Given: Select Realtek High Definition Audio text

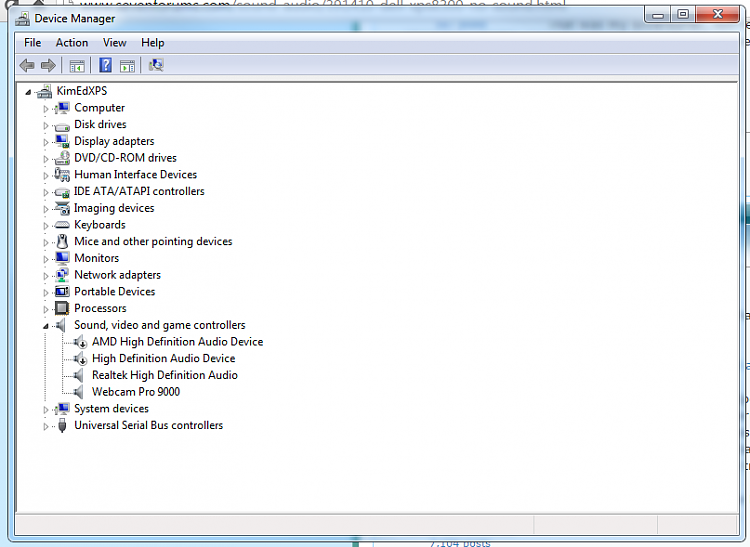Looking at the screenshot, I should pos(165,375).
